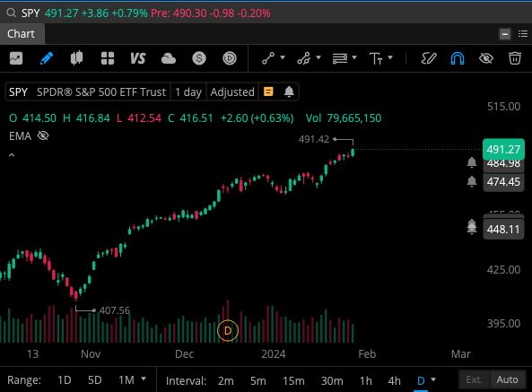Image resolution: width=532 pixels, height=392 pixels.
Task: Select the 30m interval
Action: point(332,381)
